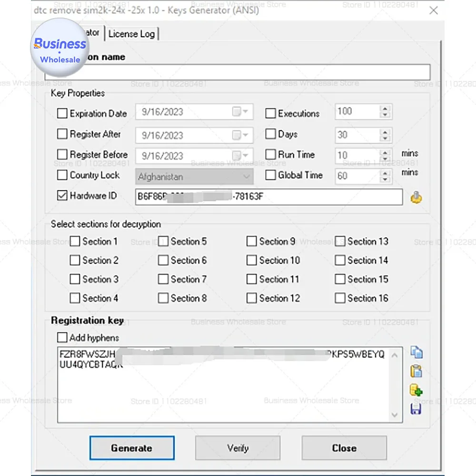Increase Executions value with up stepper
476x476 pixels.
pos(385,109)
